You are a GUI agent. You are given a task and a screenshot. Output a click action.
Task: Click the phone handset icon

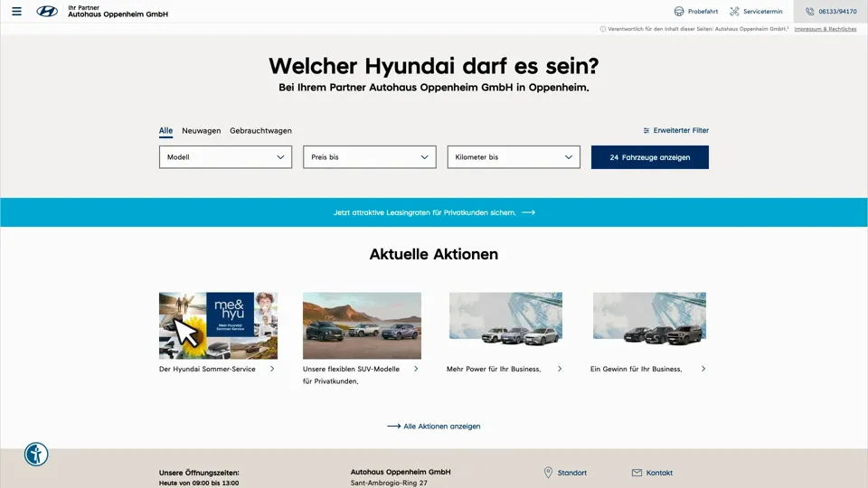click(810, 11)
